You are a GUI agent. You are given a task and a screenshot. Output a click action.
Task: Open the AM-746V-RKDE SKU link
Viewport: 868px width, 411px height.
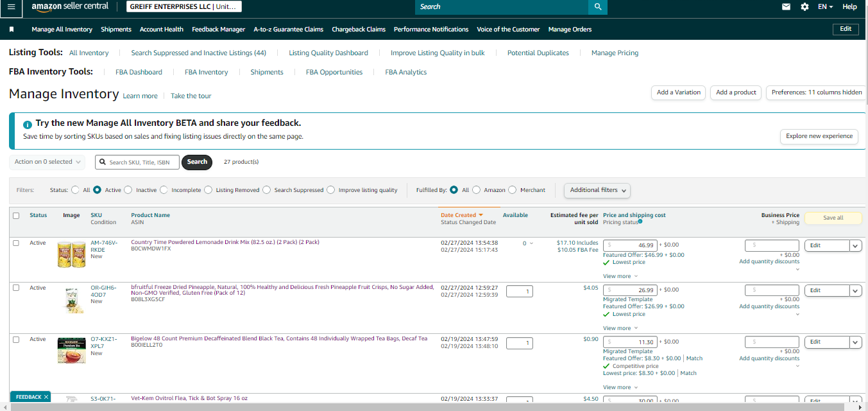104,246
